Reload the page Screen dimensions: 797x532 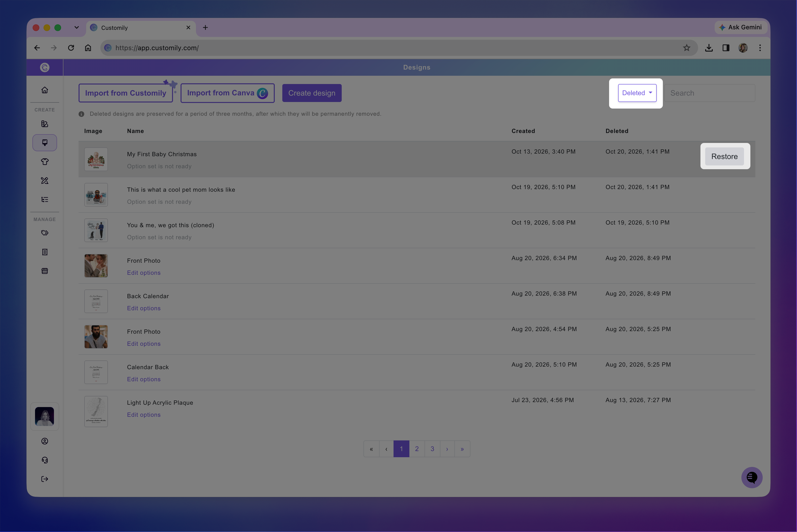click(x=71, y=48)
